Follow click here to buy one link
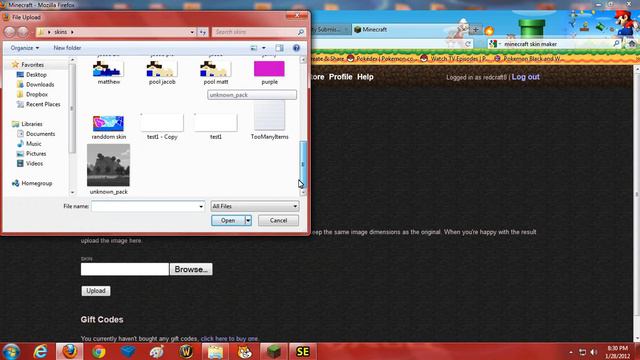The height and width of the screenshot is (360, 640). tap(229, 339)
